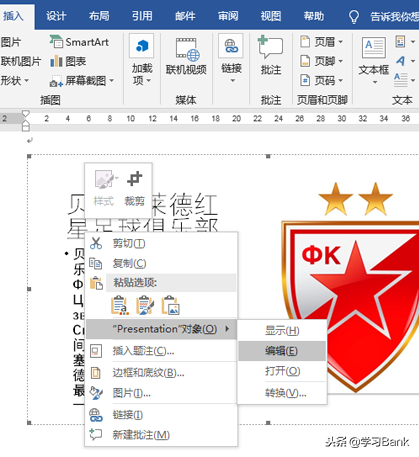The height and width of the screenshot is (457, 419).
Task: Select 复制(C) from the context menu
Action: 161,263
